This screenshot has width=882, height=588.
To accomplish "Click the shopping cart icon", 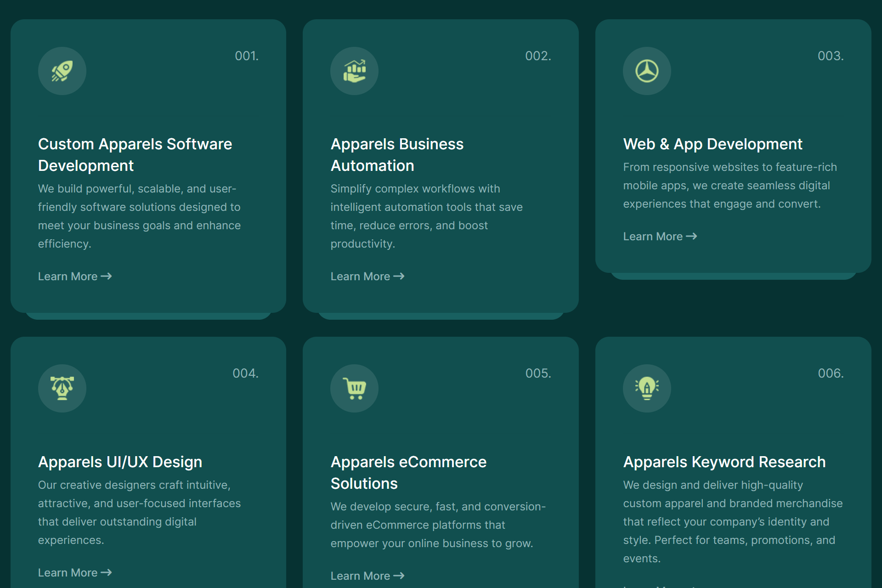I will click(354, 389).
